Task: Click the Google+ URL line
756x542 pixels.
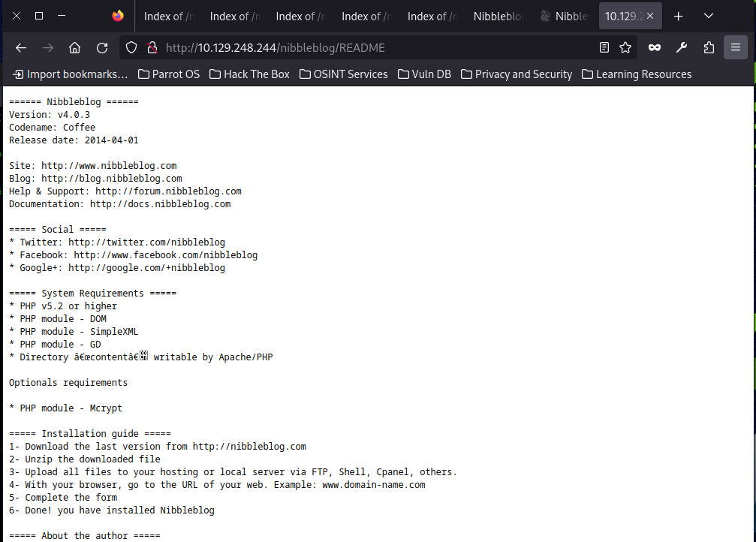Action: [x=117, y=268]
